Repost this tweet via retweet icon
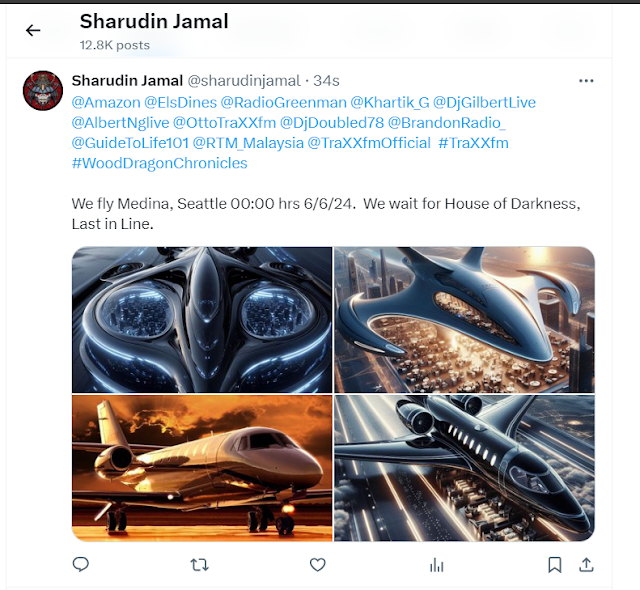 tap(200, 565)
